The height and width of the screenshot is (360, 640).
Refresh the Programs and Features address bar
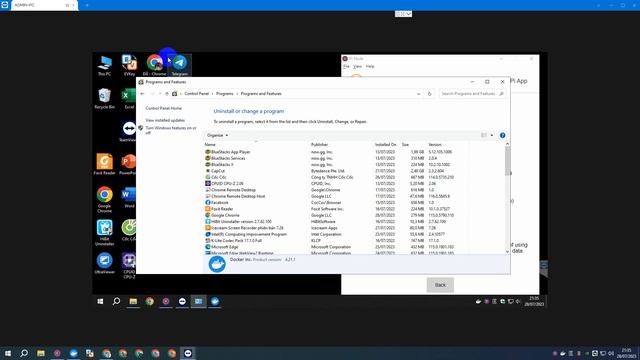(429, 94)
